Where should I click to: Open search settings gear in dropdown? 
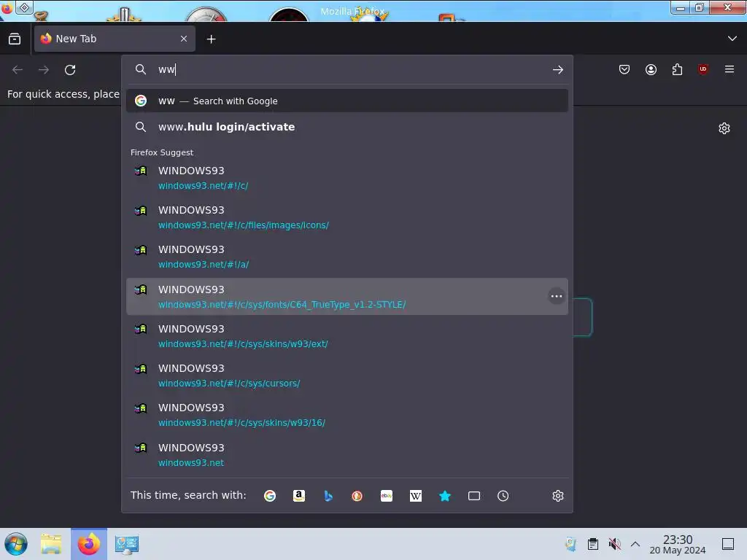558,496
